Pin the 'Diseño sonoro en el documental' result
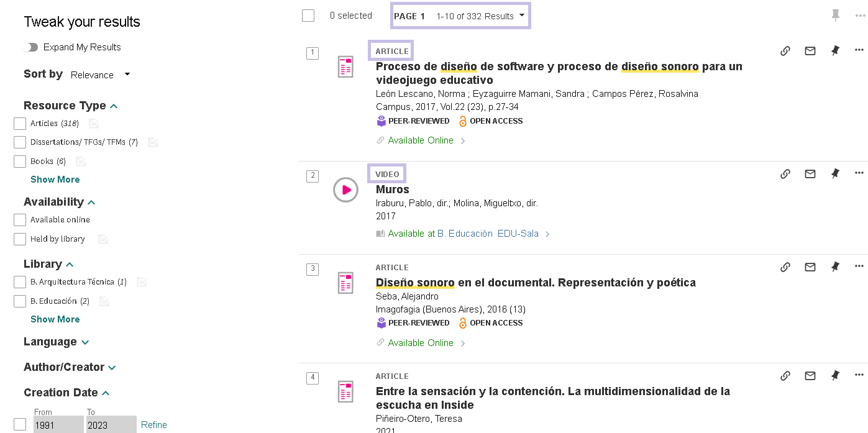 [x=834, y=267]
